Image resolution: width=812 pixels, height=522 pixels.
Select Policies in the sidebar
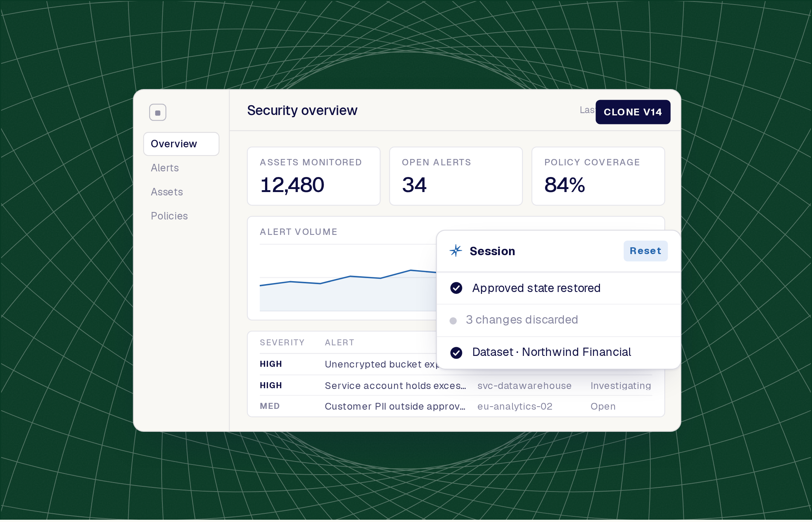pos(169,216)
